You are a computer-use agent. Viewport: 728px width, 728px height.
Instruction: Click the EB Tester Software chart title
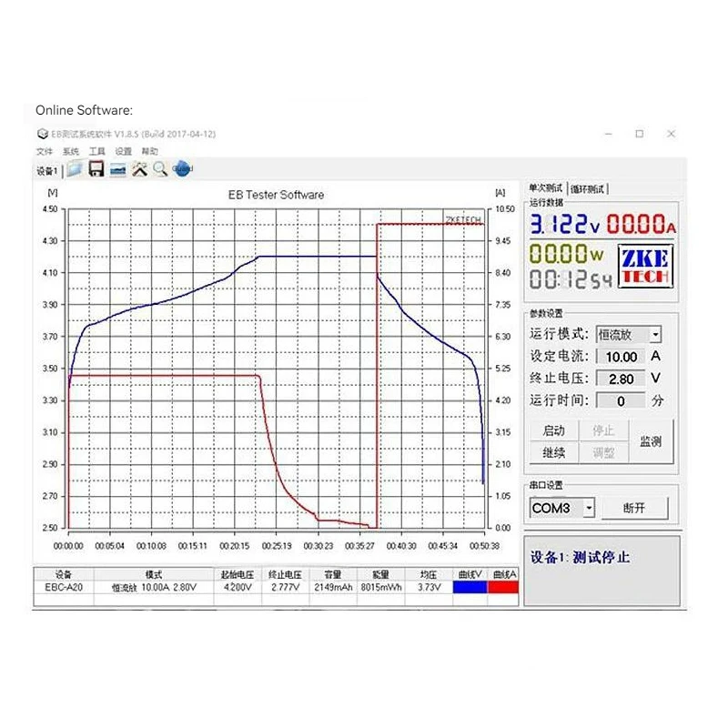pyautogui.click(x=277, y=195)
